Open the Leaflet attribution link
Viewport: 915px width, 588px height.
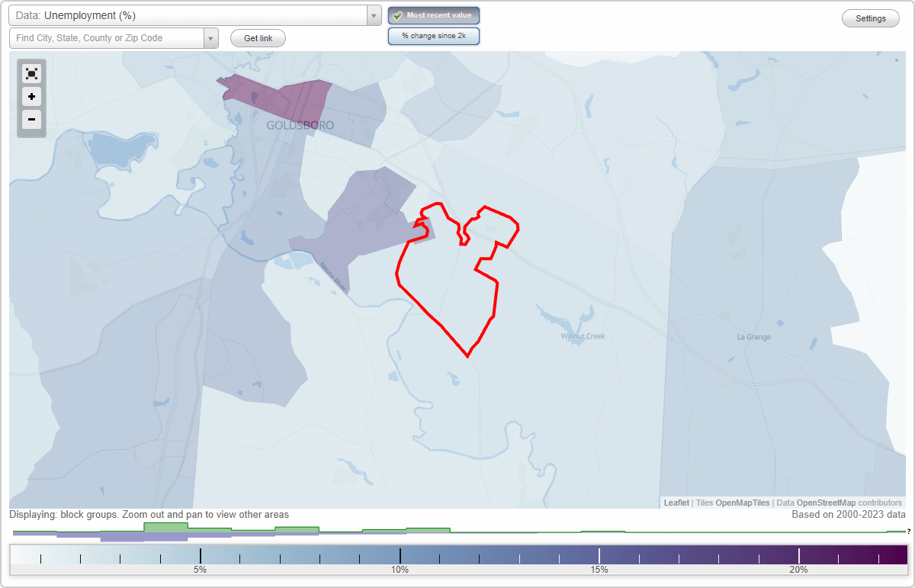coord(676,503)
